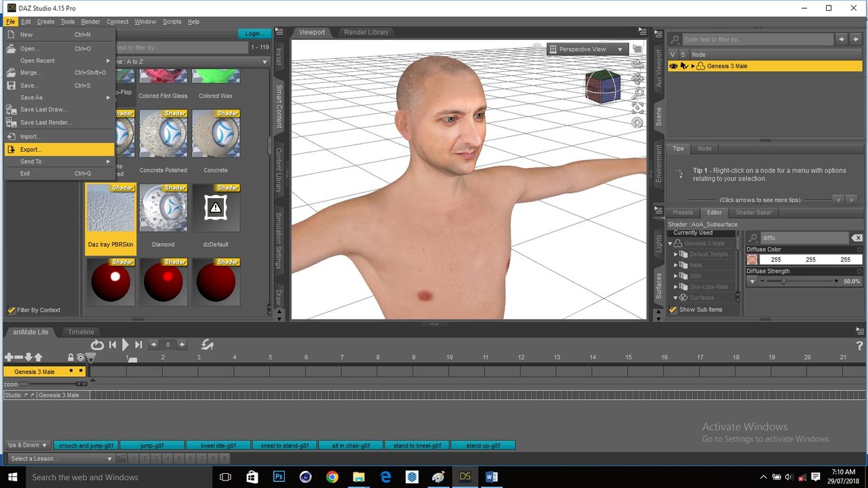The height and width of the screenshot is (488, 868).
Task: Open Diffuse Color settings gear icon
Action: 859,249
